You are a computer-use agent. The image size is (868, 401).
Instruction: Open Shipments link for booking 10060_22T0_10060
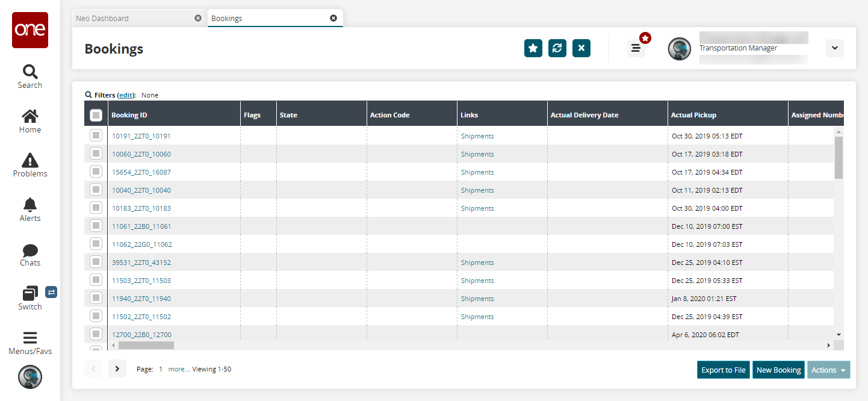point(477,154)
